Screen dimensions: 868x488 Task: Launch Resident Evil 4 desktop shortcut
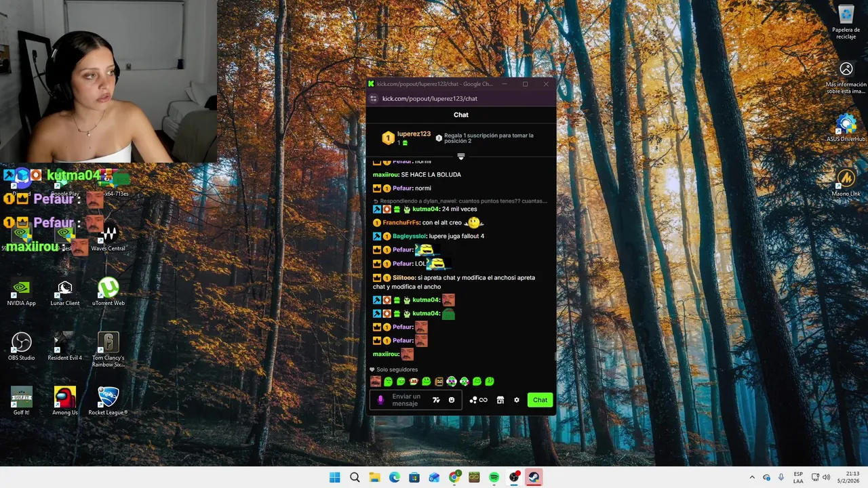pos(65,347)
